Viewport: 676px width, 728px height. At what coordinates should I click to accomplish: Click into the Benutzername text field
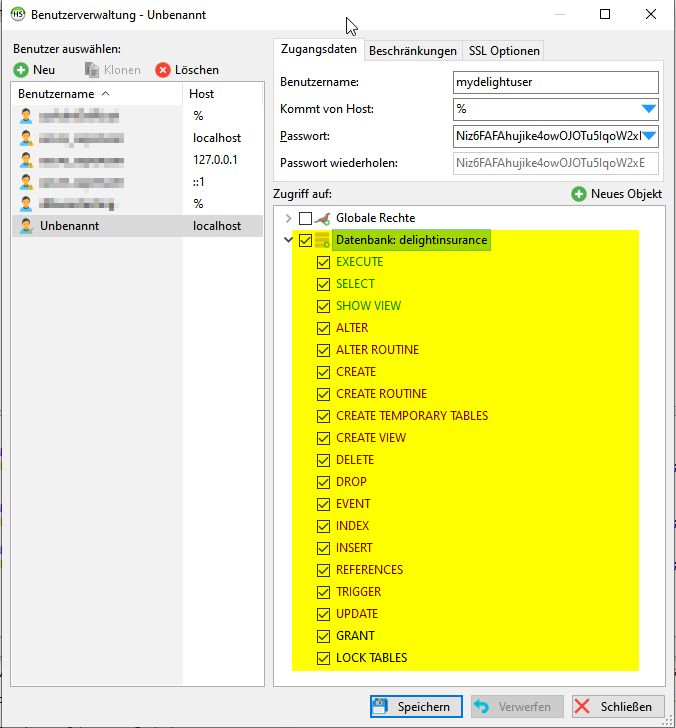(555, 82)
